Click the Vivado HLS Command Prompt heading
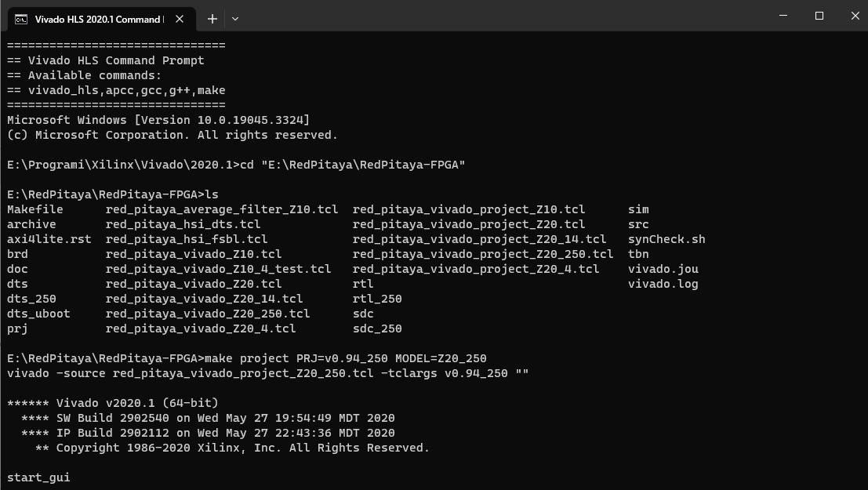This screenshot has height=490, width=868. [x=106, y=61]
